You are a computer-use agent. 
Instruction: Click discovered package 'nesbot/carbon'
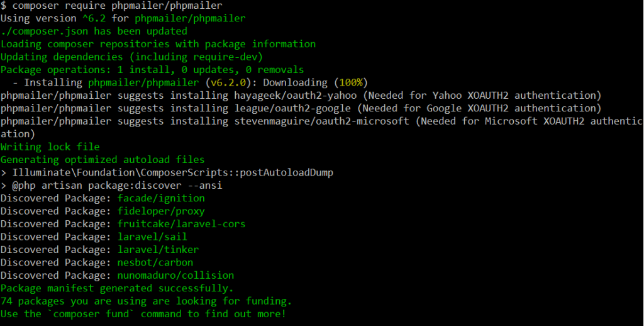click(155, 262)
